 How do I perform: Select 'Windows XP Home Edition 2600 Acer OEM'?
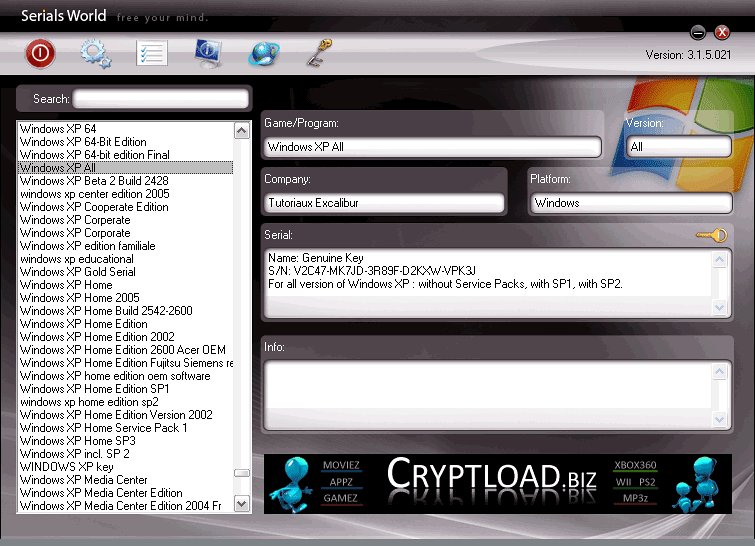pos(126,350)
